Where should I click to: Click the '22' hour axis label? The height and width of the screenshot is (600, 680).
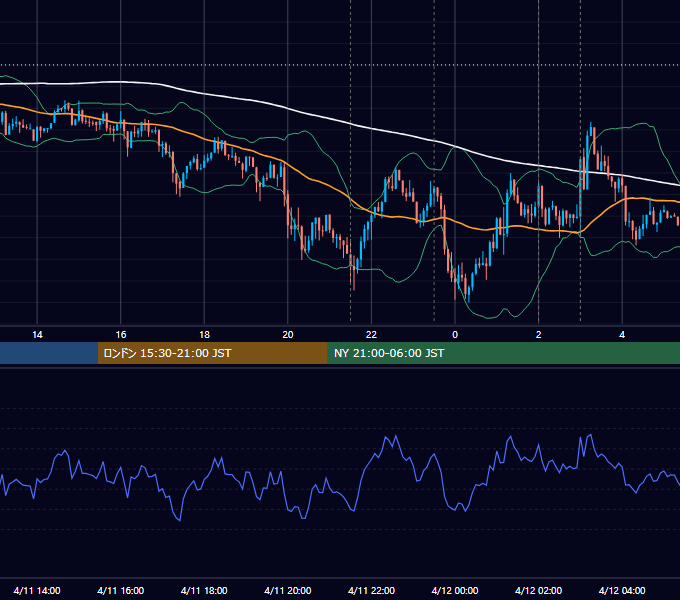tap(371, 335)
